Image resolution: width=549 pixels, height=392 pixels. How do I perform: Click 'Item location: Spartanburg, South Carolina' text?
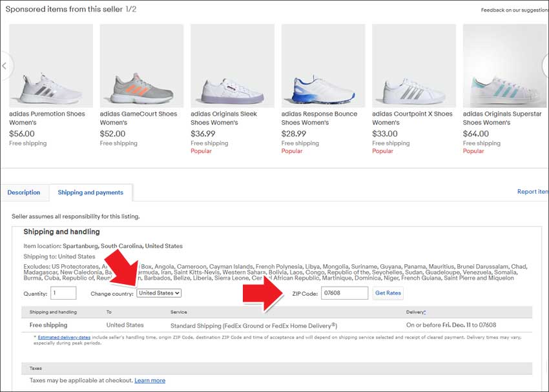[x=103, y=245]
